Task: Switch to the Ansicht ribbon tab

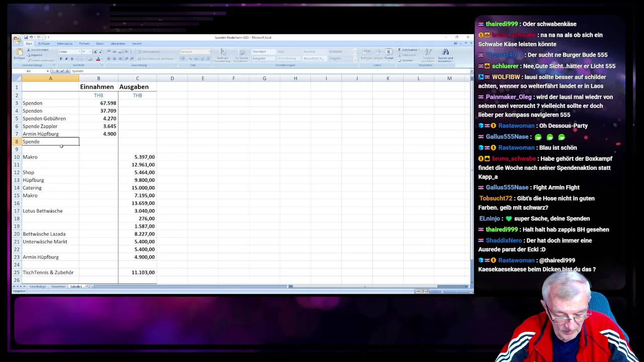Action: click(137, 44)
